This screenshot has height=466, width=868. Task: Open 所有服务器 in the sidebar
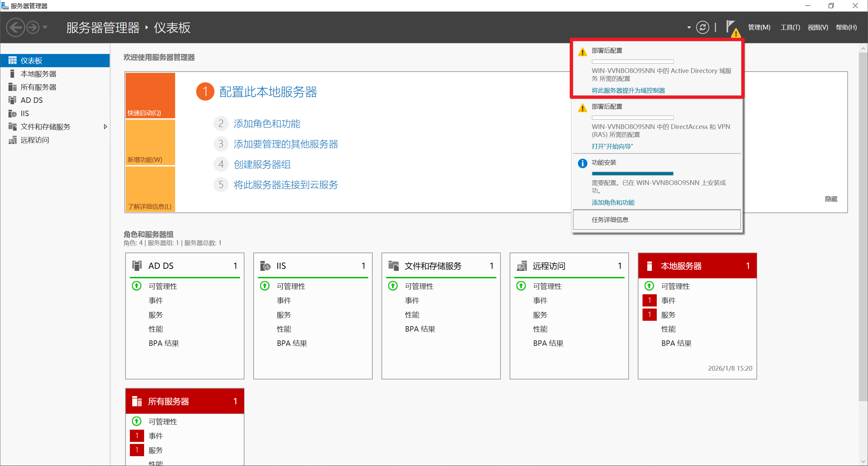tap(38, 87)
